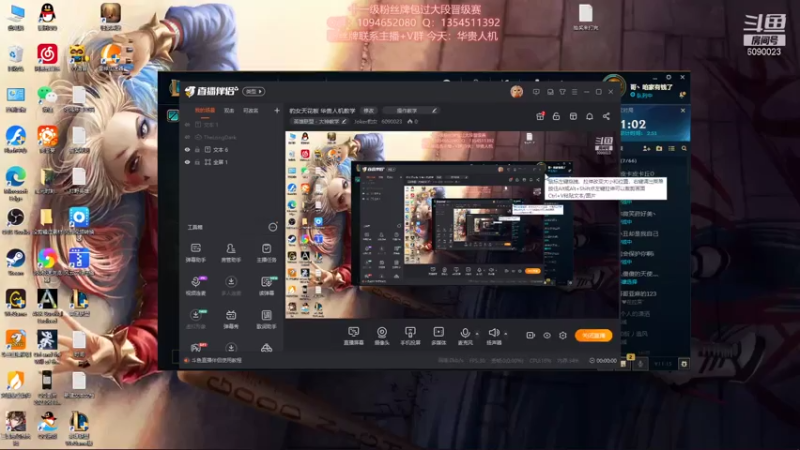The width and height of the screenshot is (800, 450).
Task: Open the 斗鱼直播伴侣 tutorial link at bottom left
Action: [x=216, y=360]
